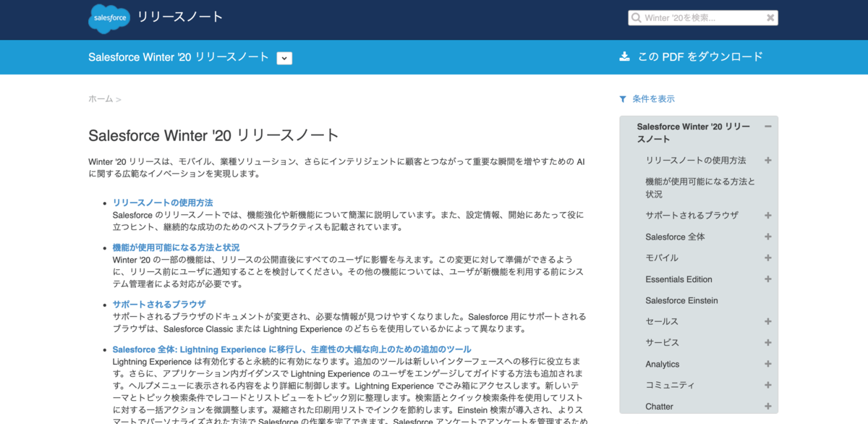Expand the セールス sidebar section
This screenshot has width=868, height=424.
[x=767, y=321]
